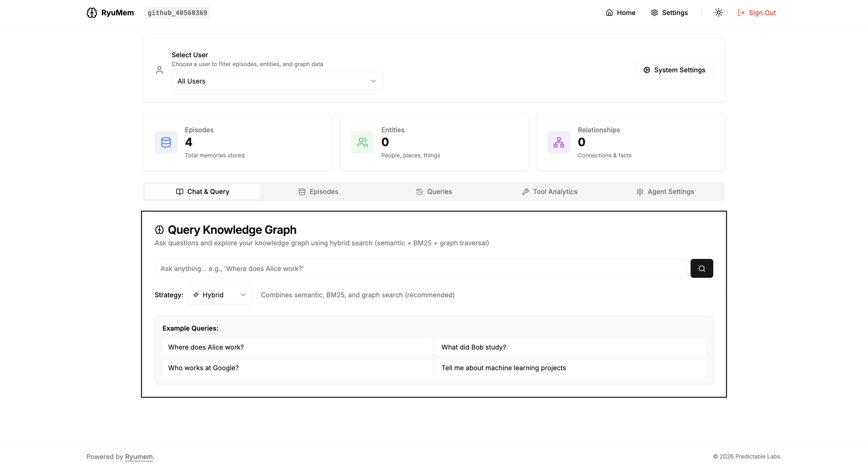This screenshot has height=470, width=868.
Task: Toggle light/dark theme with sun icon
Action: click(x=718, y=12)
